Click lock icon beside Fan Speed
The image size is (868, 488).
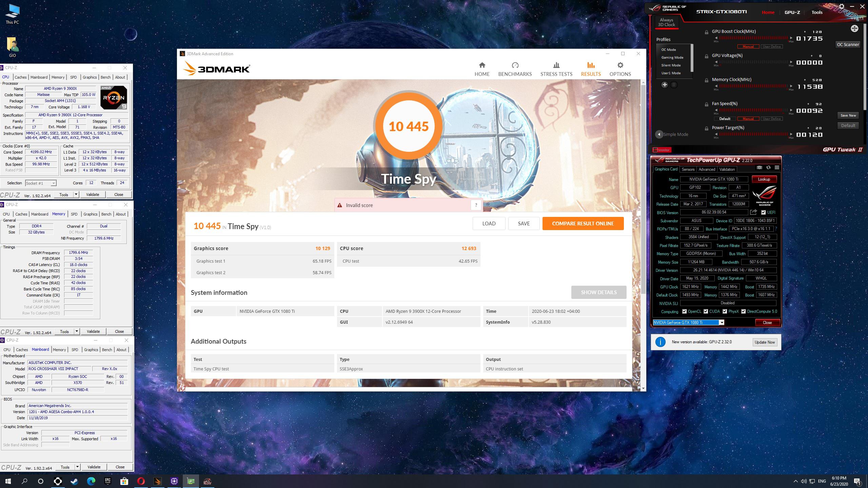point(707,104)
